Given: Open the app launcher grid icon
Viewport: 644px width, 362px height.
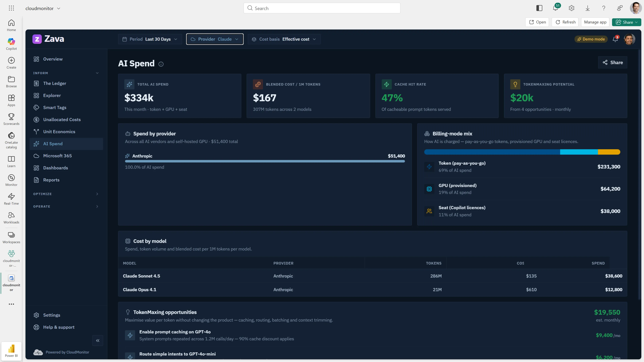Looking at the screenshot, I should 11,8.
